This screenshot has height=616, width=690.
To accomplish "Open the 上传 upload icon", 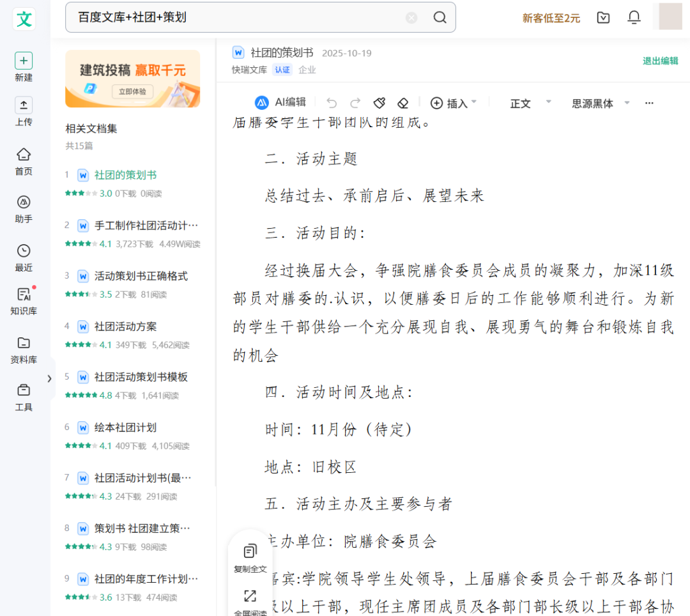I will pos(24,105).
